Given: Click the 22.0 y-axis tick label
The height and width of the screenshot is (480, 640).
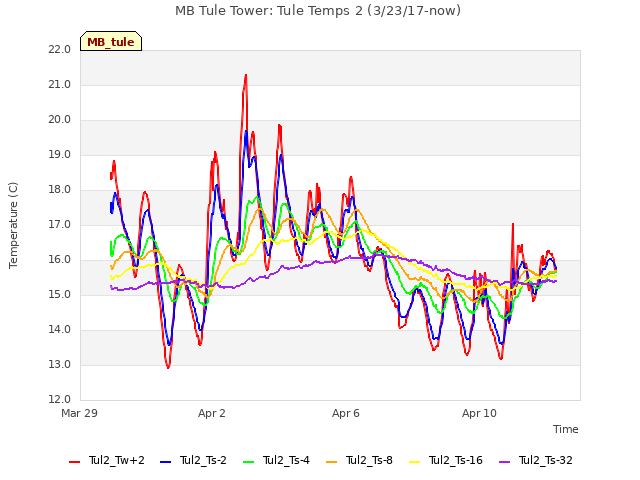Looking at the screenshot, I should [60, 50].
